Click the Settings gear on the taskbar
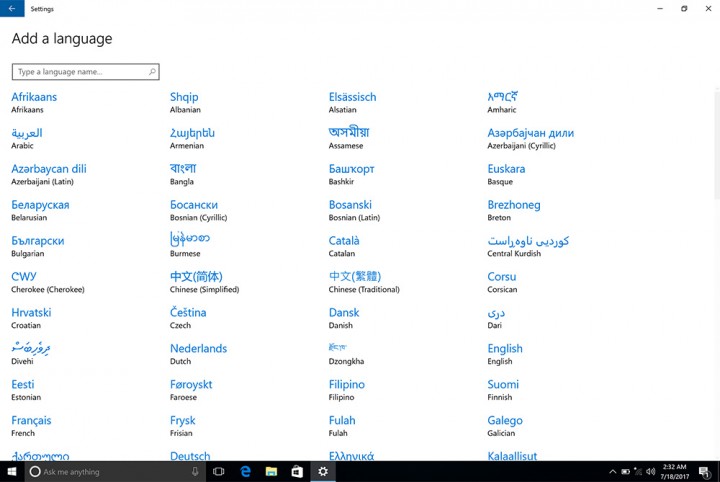This screenshot has height=482, width=720. [323, 471]
